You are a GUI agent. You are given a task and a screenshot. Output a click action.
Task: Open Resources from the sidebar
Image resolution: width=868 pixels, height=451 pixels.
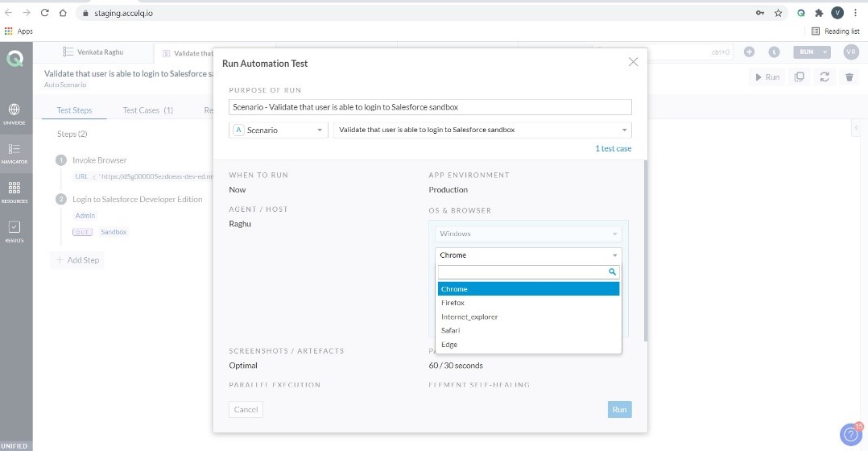pyautogui.click(x=14, y=192)
